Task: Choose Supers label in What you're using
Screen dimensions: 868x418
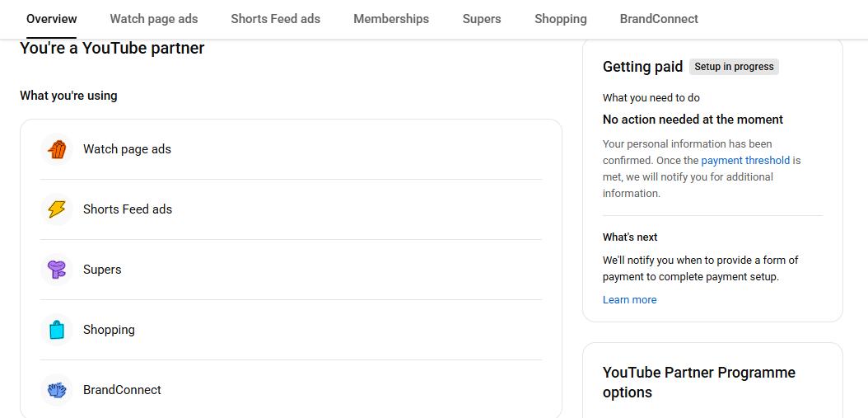Action: (102, 270)
